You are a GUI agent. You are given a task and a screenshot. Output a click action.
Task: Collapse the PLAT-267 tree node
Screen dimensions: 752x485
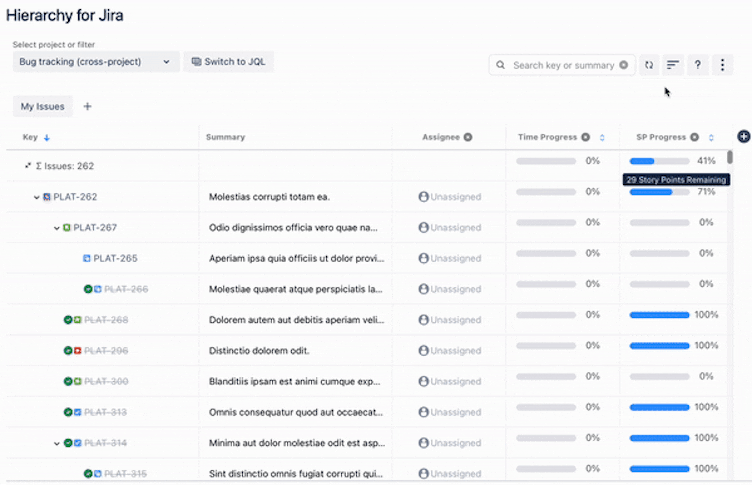(57, 228)
